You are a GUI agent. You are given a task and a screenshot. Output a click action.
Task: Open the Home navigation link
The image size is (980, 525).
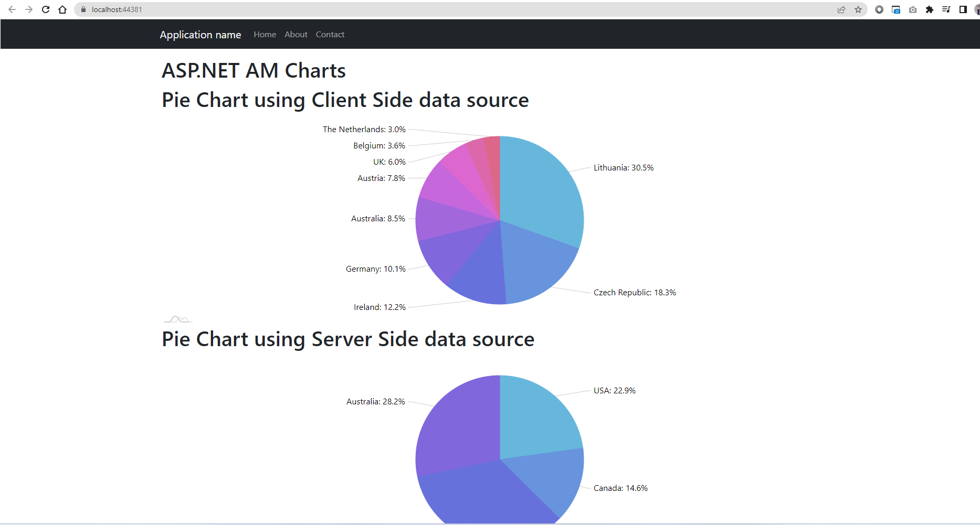click(x=265, y=35)
